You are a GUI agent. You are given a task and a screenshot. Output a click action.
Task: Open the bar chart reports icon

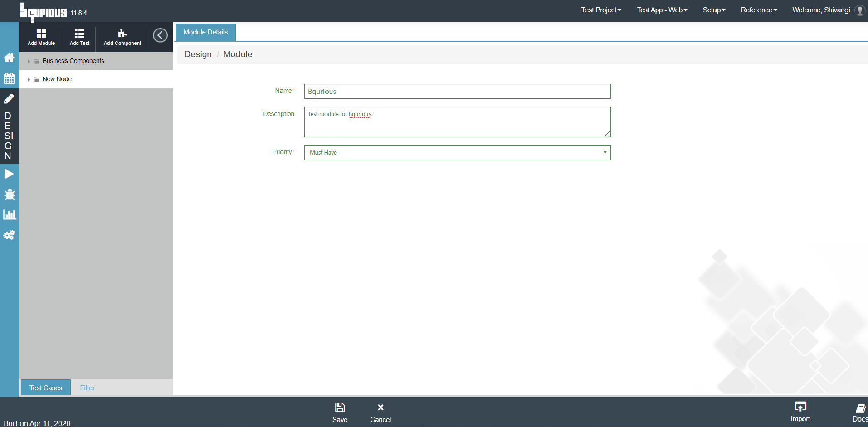(x=10, y=214)
